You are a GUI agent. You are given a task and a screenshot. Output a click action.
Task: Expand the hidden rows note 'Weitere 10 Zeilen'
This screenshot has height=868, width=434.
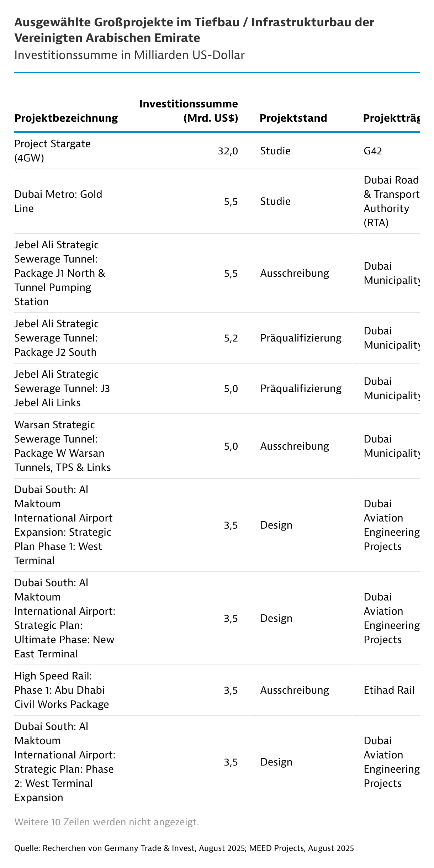point(107,822)
